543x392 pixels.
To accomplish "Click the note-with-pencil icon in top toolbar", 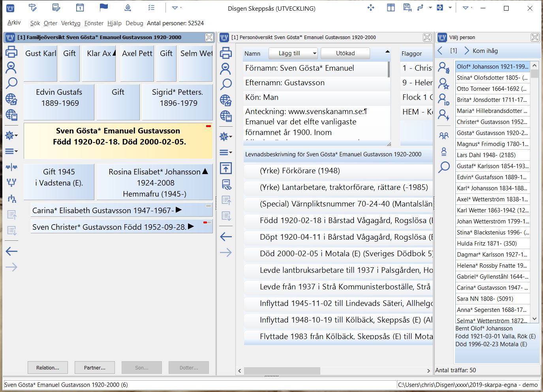I will pos(56,7).
